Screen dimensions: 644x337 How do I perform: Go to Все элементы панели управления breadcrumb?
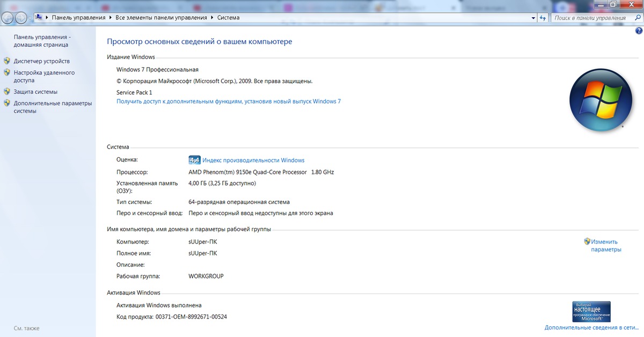(161, 18)
